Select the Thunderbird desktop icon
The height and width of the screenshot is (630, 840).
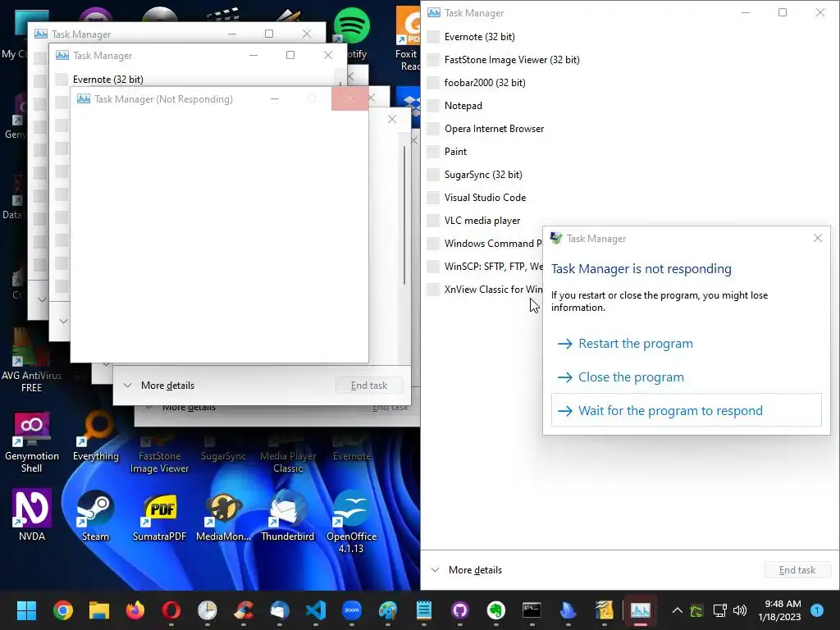(x=288, y=517)
